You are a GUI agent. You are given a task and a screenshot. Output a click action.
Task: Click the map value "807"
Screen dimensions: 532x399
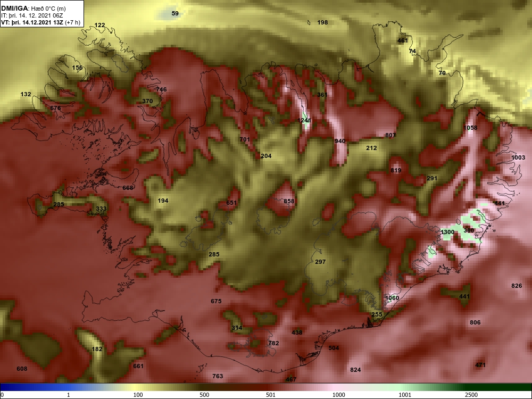point(390,135)
